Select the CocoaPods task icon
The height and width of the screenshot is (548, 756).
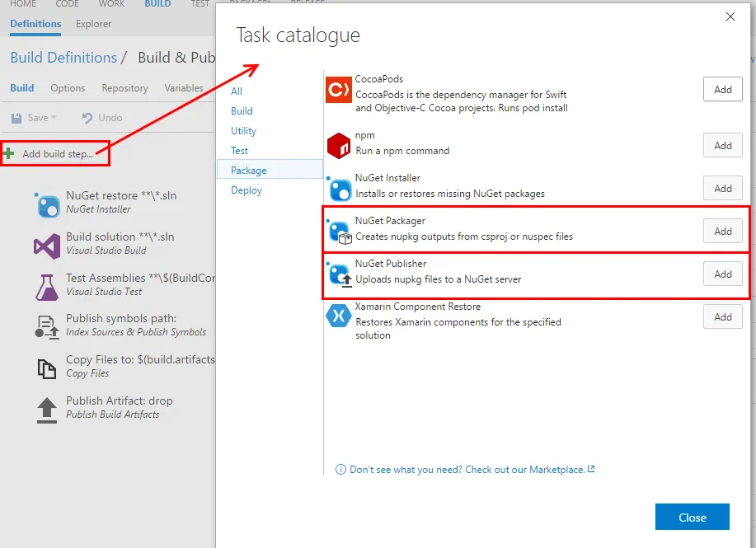coord(337,89)
